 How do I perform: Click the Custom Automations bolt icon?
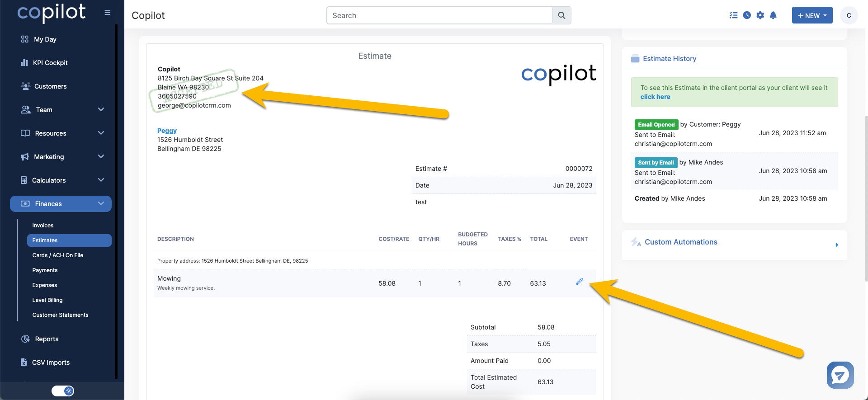coord(636,242)
